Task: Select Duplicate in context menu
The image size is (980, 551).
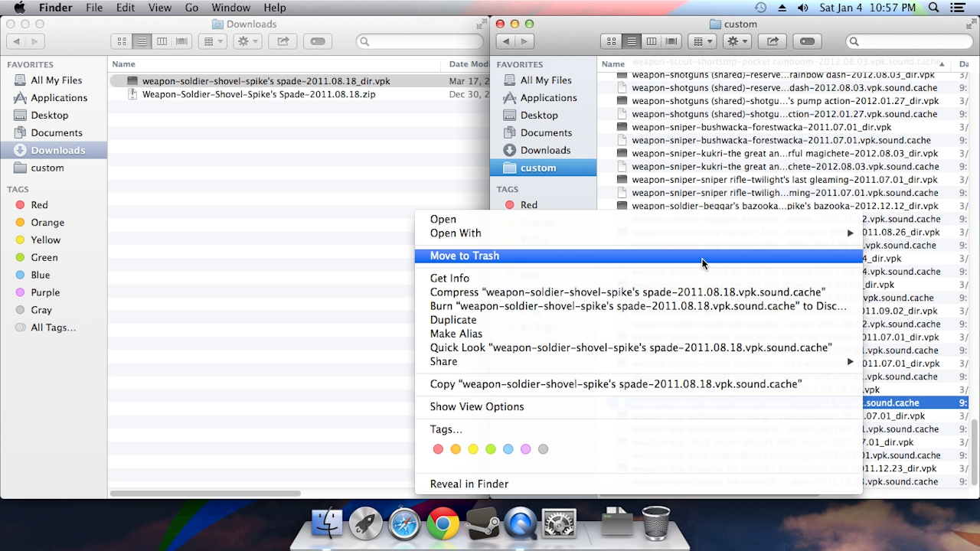Action: click(639, 320)
